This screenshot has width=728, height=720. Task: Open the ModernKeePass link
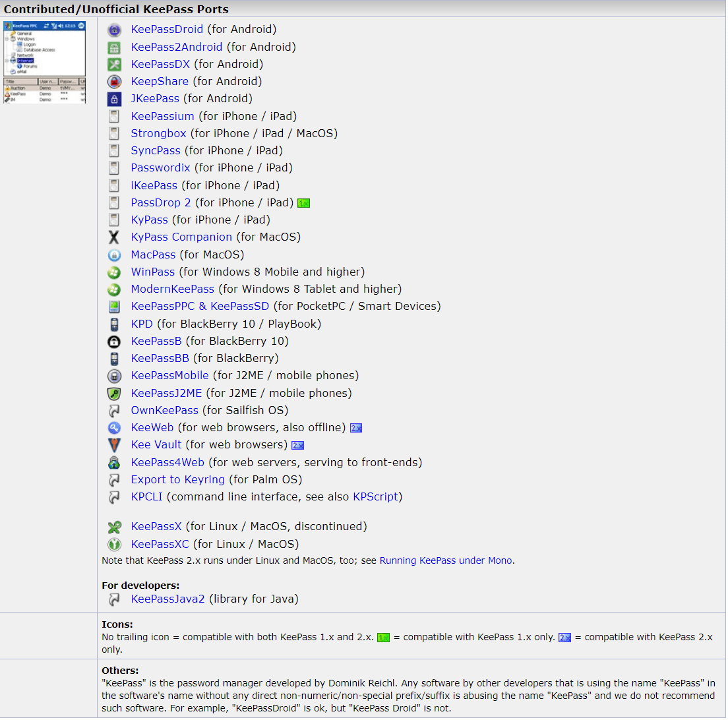coord(173,289)
